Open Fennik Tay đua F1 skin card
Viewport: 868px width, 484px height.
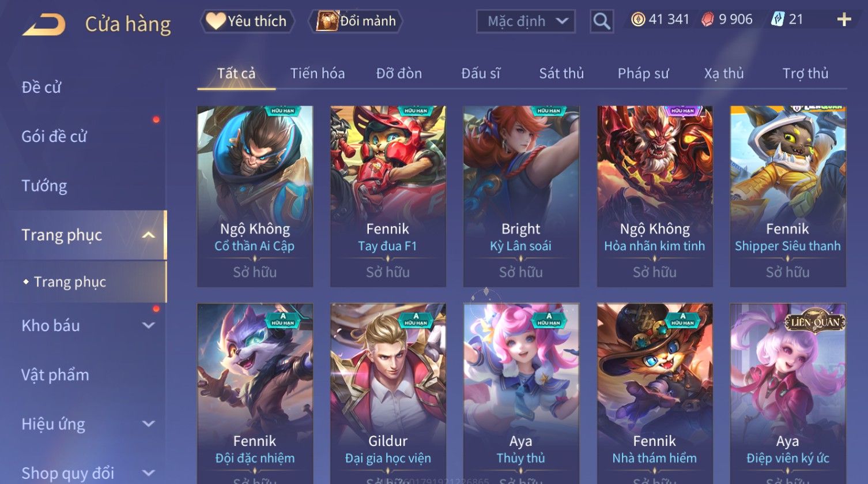point(388,196)
